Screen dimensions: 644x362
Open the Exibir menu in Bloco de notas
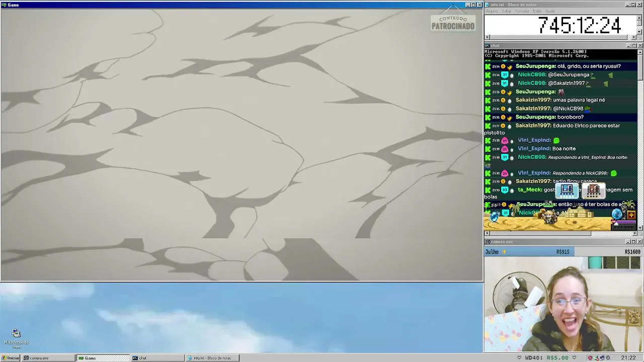click(537, 11)
